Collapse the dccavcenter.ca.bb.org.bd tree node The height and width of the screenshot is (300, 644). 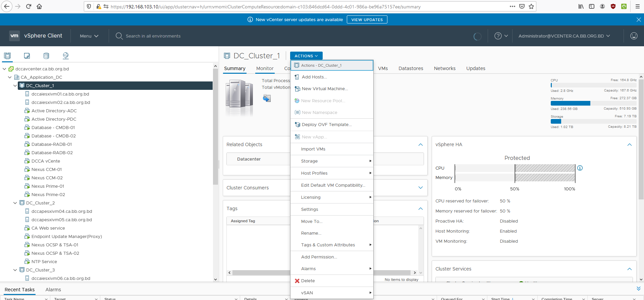coord(5,69)
